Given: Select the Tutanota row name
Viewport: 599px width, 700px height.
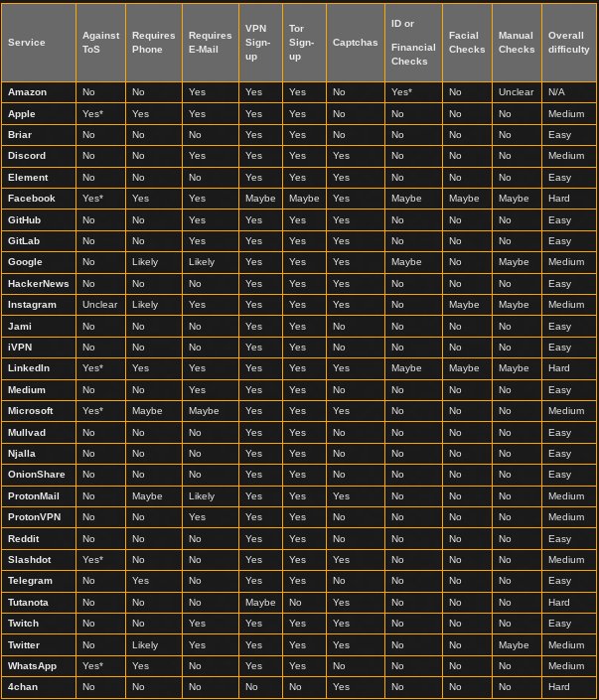Looking at the screenshot, I should pos(39,603).
